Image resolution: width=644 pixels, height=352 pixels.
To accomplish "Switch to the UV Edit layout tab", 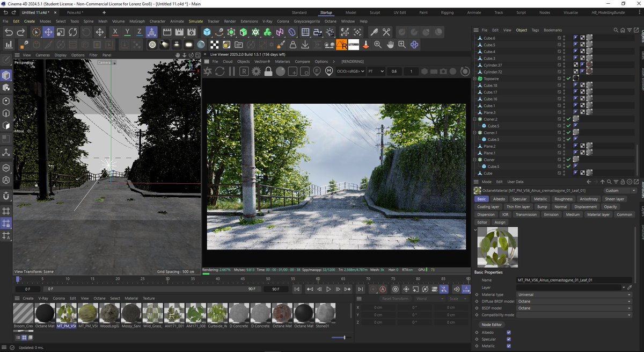I will tap(399, 12).
